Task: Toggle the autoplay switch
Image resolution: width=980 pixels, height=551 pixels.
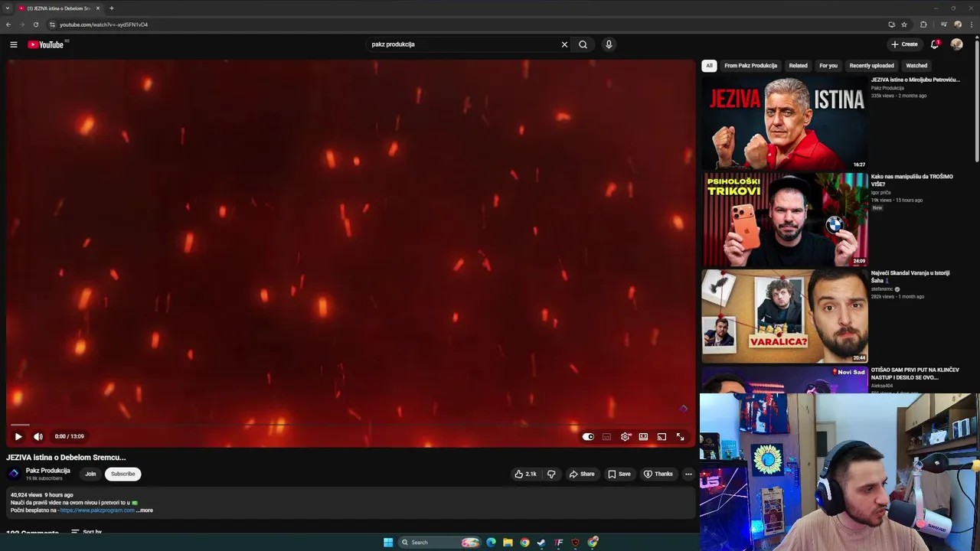Action: pyautogui.click(x=588, y=436)
